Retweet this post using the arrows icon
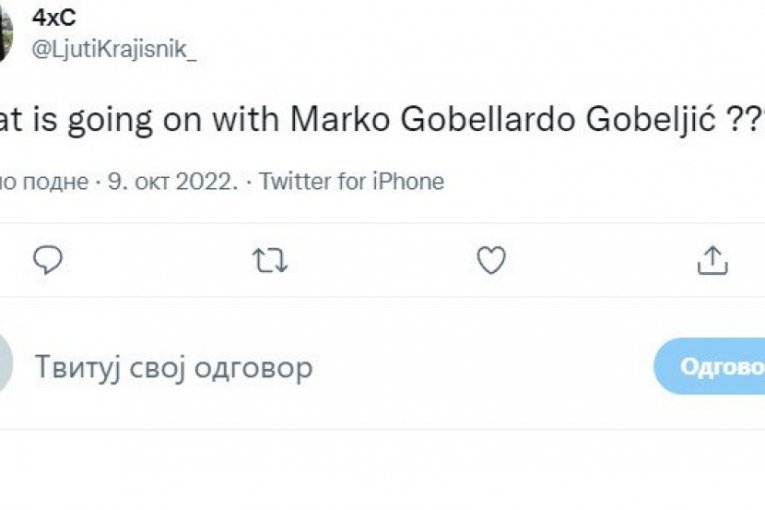Viewport: 765px width, 510px height. point(269,261)
